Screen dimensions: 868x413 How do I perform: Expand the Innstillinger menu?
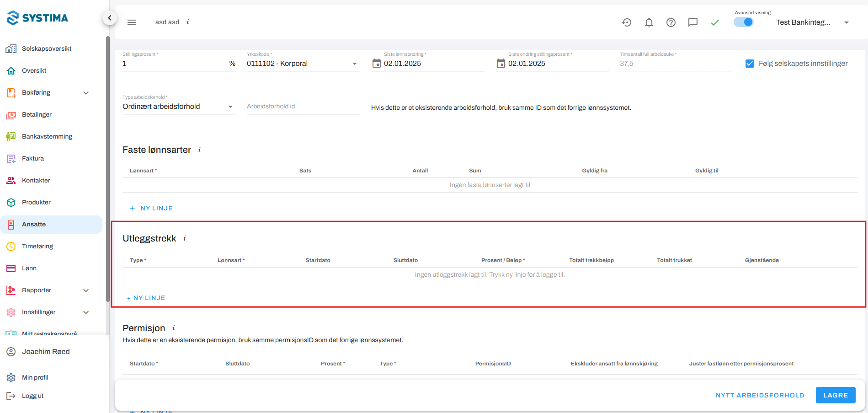(x=86, y=312)
